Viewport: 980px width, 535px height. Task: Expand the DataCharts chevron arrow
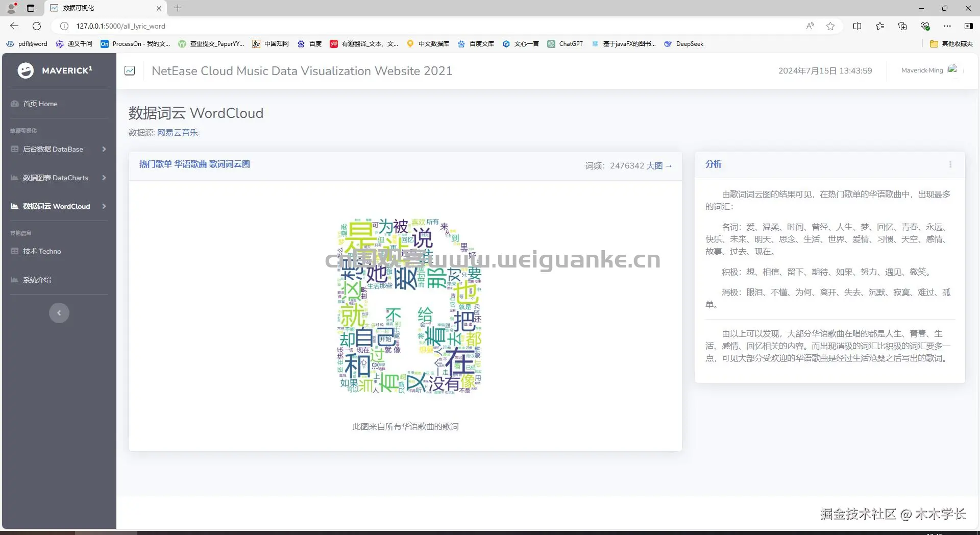point(104,178)
